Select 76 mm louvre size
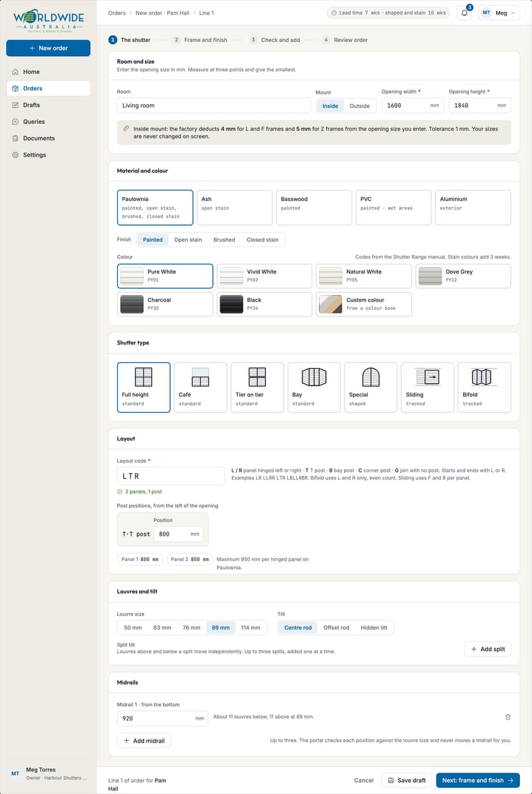Viewport: 532px width, 794px height. coord(192,628)
